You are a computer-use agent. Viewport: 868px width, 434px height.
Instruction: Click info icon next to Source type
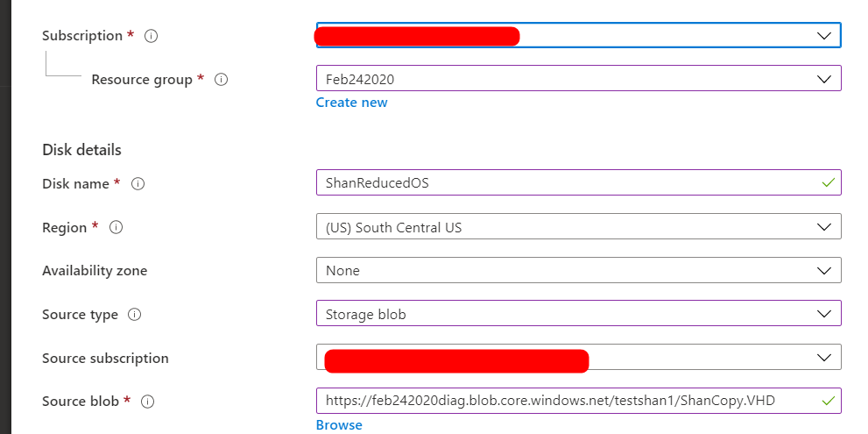(134, 314)
